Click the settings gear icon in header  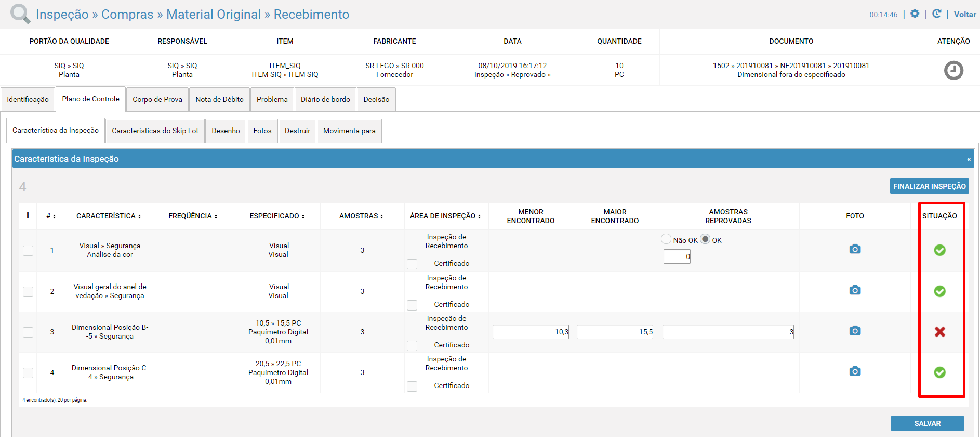tap(915, 14)
